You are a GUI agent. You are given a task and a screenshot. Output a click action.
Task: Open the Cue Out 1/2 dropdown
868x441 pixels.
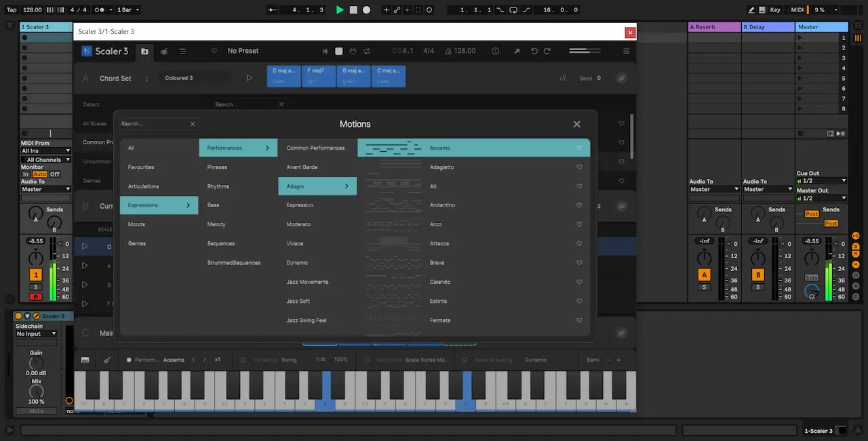pyautogui.click(x=822, y=181)
